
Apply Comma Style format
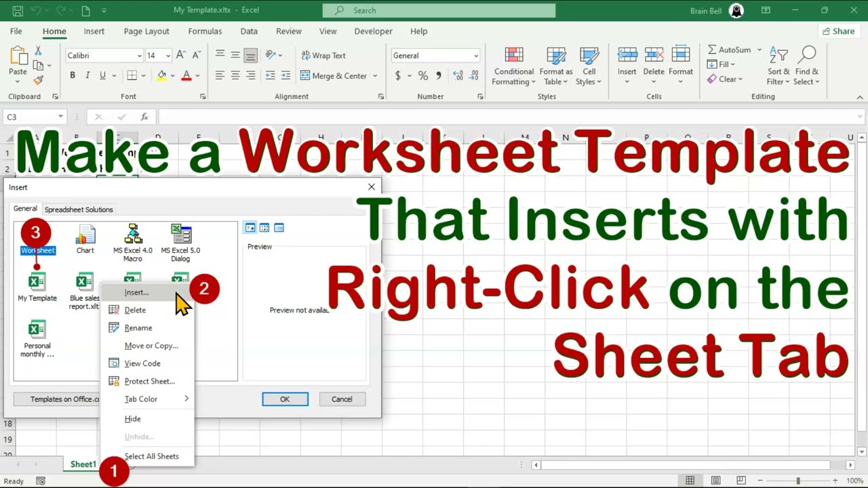point(439,76)
